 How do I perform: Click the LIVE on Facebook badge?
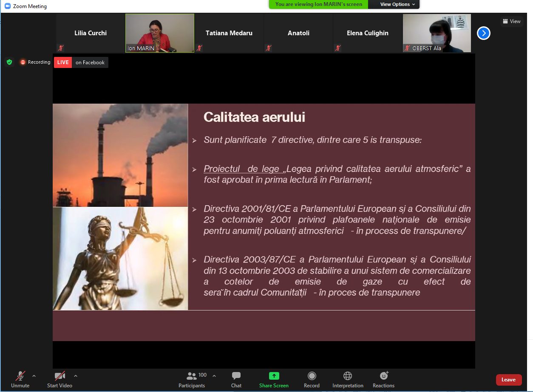(81, 62)
